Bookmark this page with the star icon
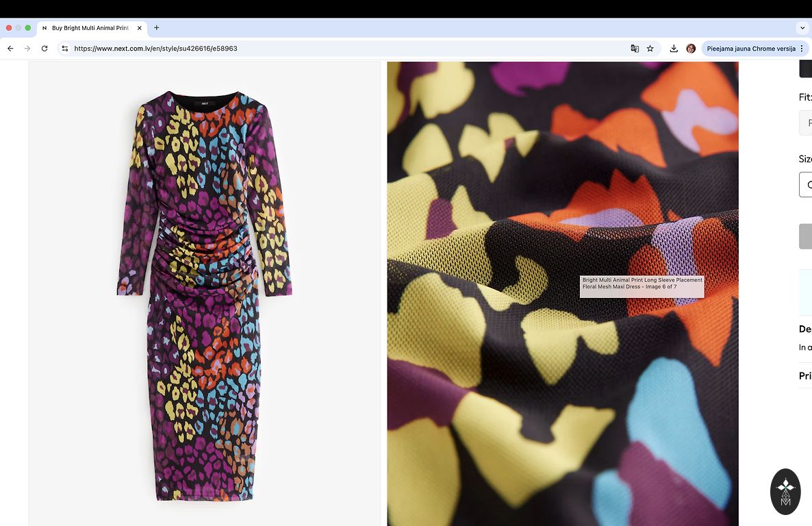812x526 pixels. coord(650,49)
